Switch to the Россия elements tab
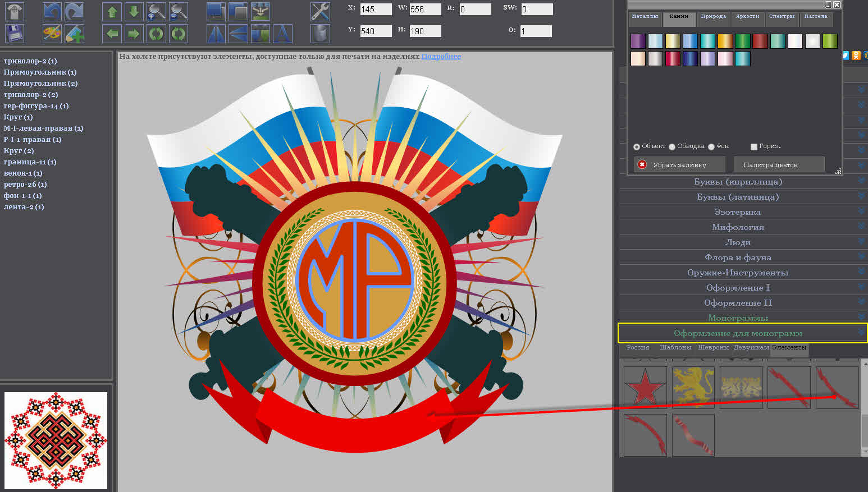 (638, 348)
